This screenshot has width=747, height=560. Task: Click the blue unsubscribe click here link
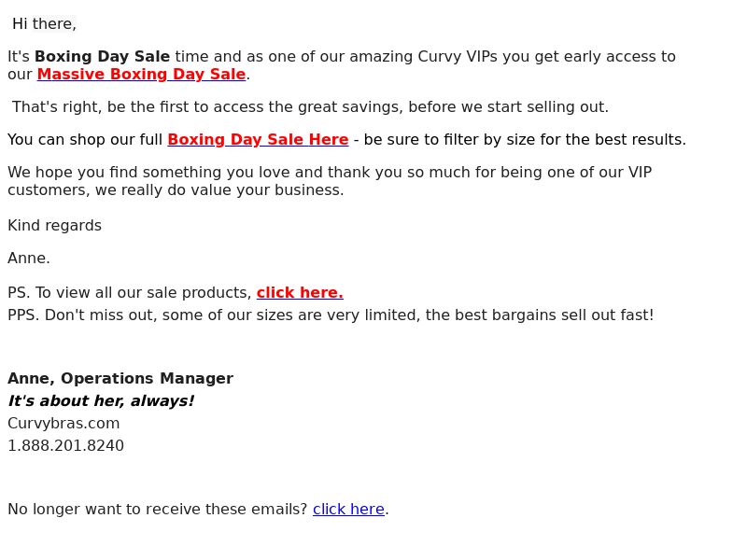click(x=348, y=509)
